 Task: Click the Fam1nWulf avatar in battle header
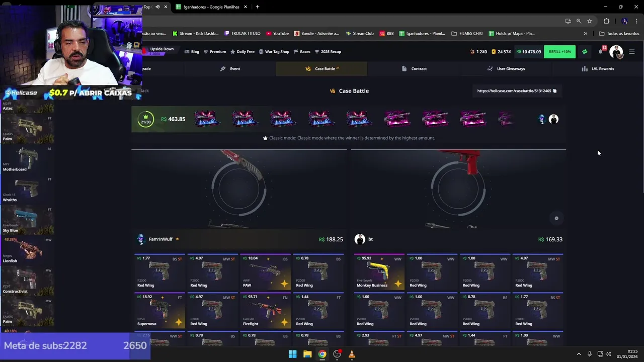[541, 119]
